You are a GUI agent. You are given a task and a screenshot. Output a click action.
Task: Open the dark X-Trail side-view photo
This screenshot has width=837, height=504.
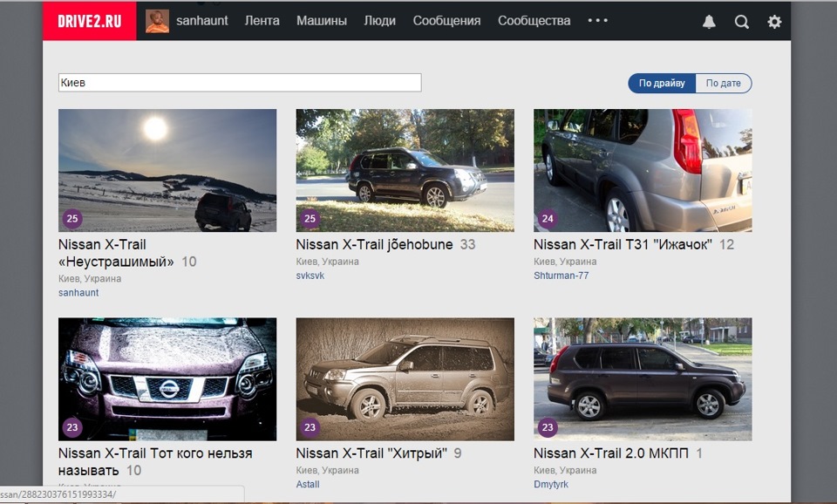point(643,379)
